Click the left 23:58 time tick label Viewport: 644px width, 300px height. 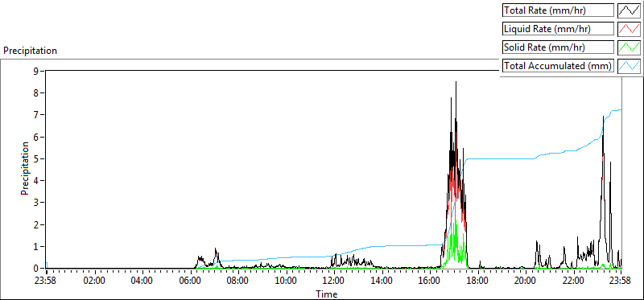pos(47,282)
